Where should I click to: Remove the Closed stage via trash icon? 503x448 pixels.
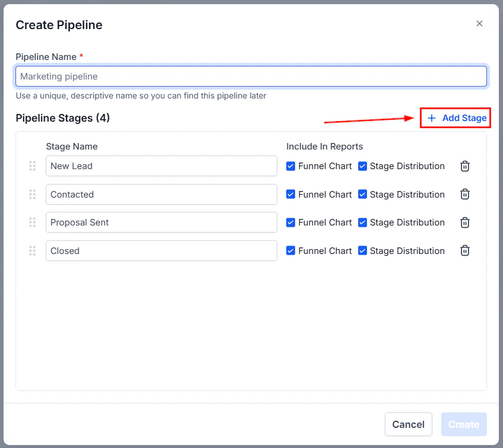(465, 250)
